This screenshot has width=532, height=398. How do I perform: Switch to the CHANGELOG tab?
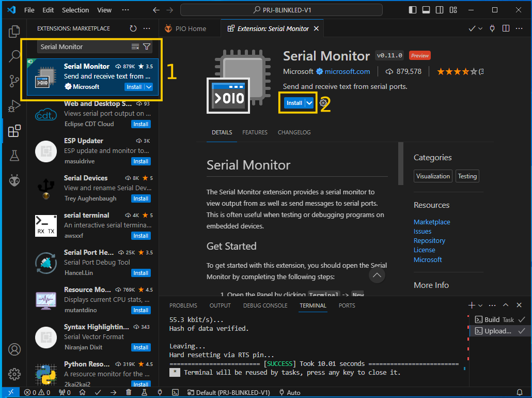(294, 132)
